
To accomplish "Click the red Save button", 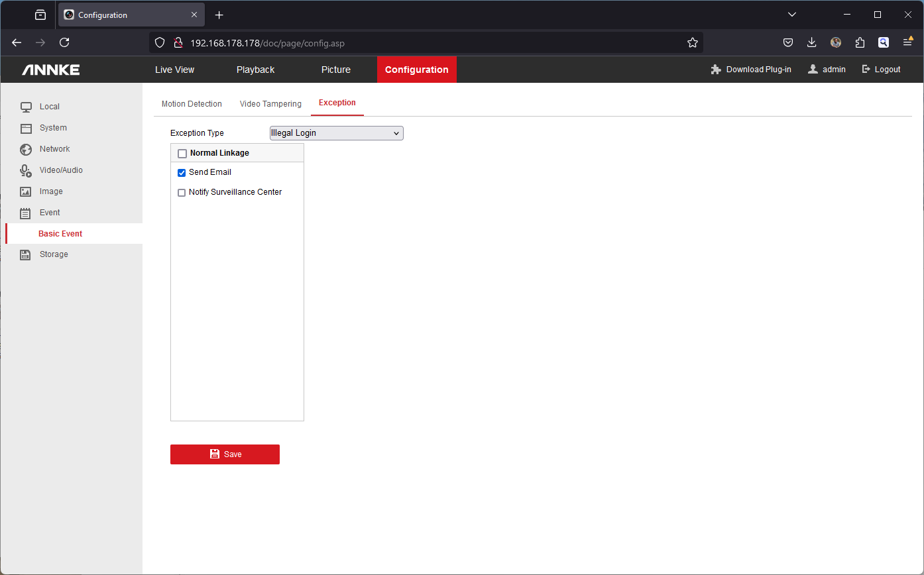I will pos(225,454).
